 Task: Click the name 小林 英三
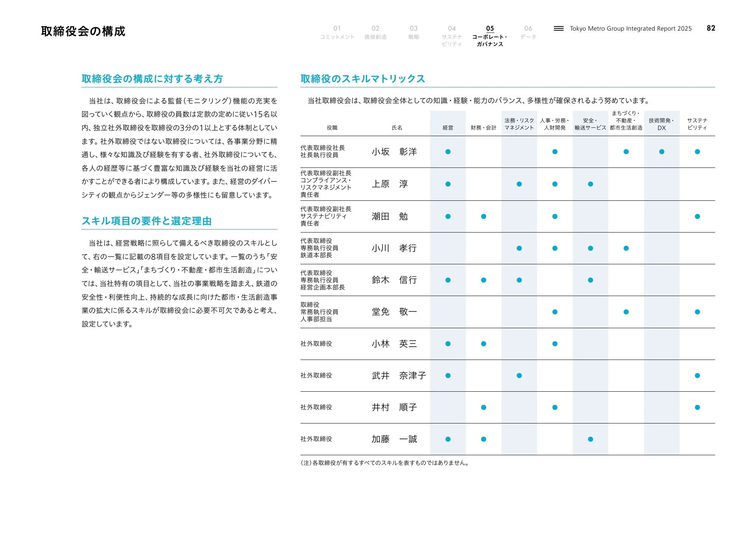(x=394, y=344)
